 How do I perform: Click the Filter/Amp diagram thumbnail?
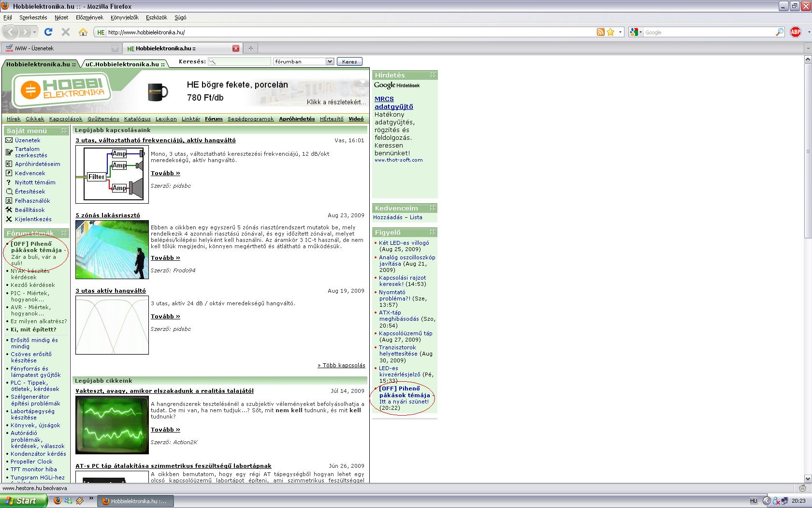tap(112, 174)
